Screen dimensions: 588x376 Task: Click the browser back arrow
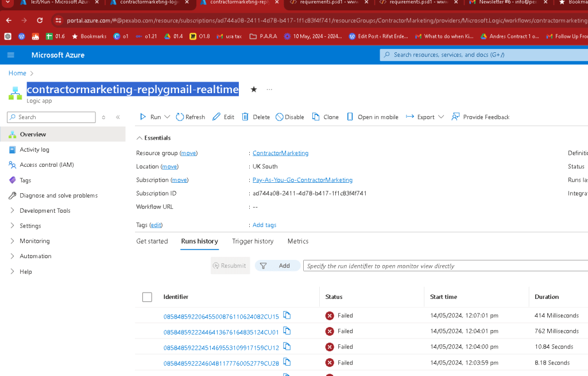(9, 20)
